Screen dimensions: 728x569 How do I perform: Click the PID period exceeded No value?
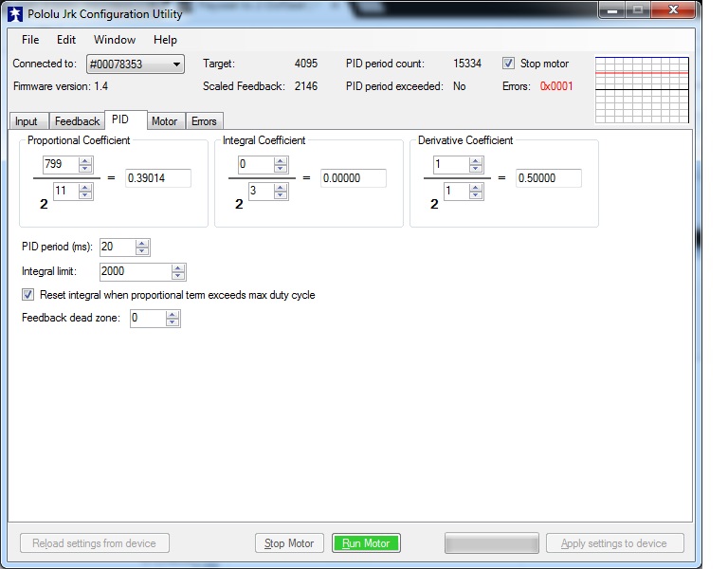[x=459, y=86]
